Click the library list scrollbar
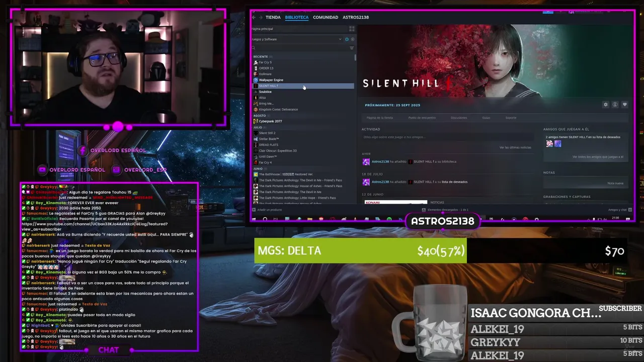This screenshot has width=644, height=362. [x=355, y=58]
